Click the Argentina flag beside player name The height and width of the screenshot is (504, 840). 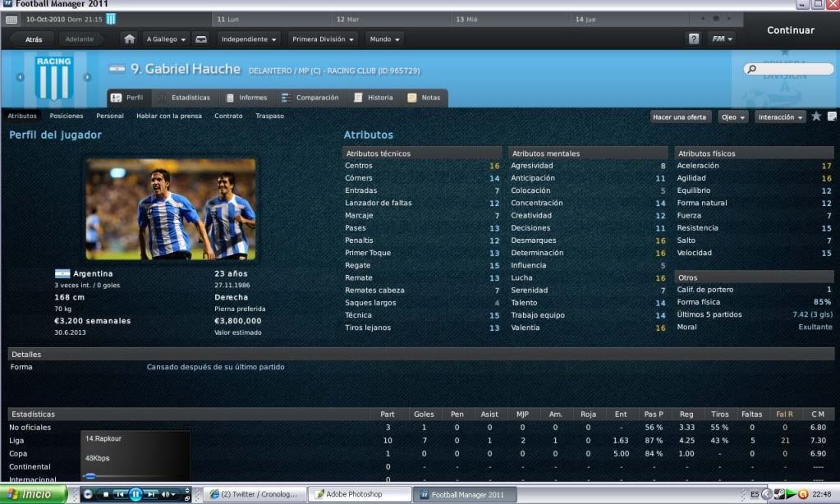point(117,69)
